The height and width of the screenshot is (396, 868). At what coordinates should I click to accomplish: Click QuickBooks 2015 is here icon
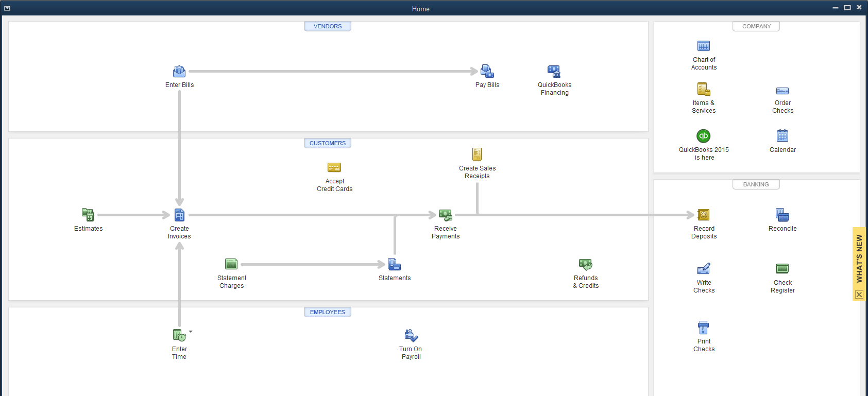704,136
